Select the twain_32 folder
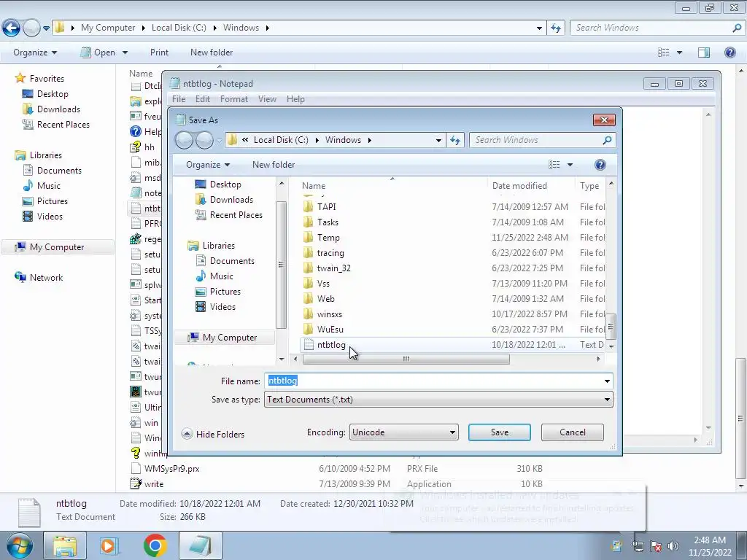The height and width of the screenshot is (560, 747). (333, 268)
